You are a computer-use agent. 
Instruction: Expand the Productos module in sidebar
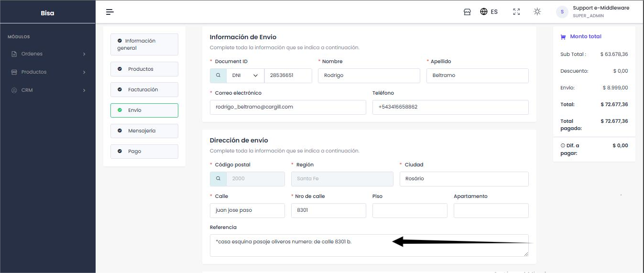48,72
